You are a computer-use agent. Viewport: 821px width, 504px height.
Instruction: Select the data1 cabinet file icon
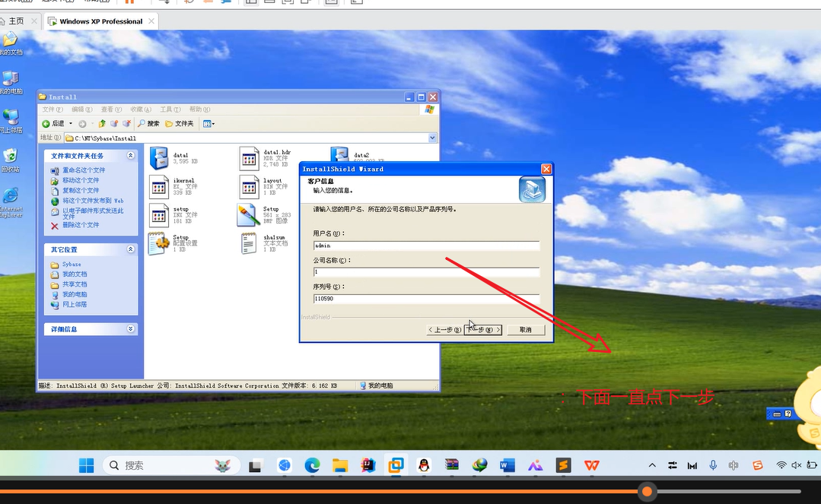[159, 158]
